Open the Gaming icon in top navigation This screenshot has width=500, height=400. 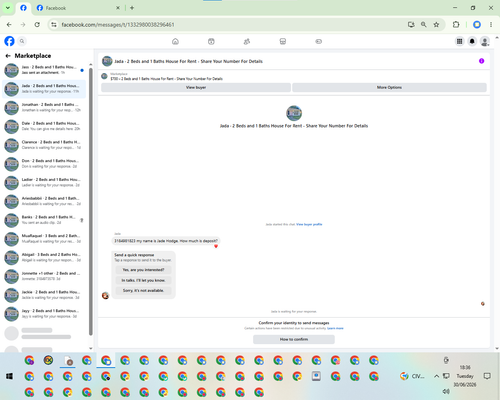[318, 41]
